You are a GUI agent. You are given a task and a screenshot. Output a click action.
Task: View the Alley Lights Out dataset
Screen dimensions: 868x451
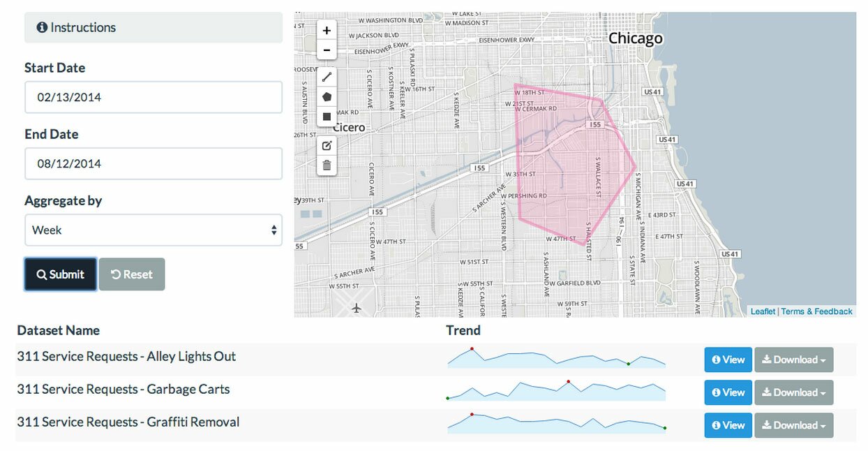click(728, 360)
